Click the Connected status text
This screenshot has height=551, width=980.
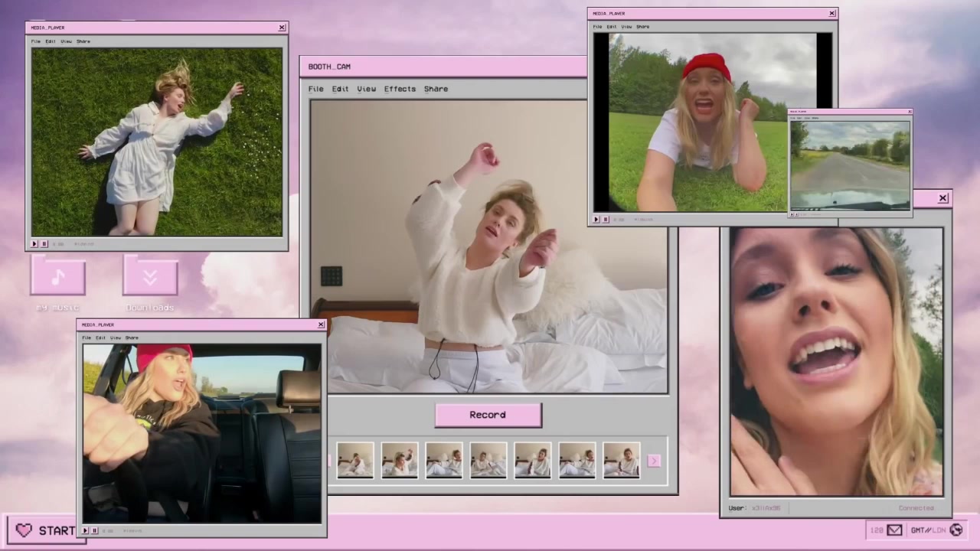(x=916, y=508)
